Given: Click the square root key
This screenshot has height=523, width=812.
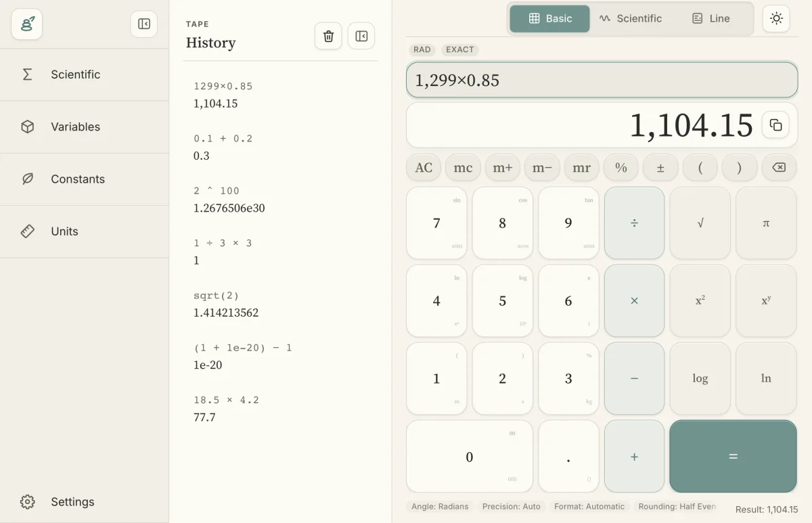Looking at the screenshot, I should (700, 223).
